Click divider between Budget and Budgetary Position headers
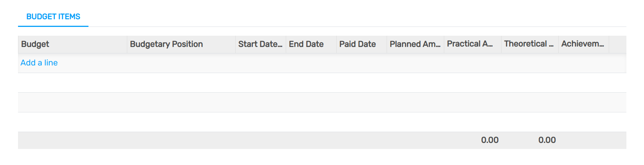The height and width of the screenshot is (165, 644). click(127, 44)
